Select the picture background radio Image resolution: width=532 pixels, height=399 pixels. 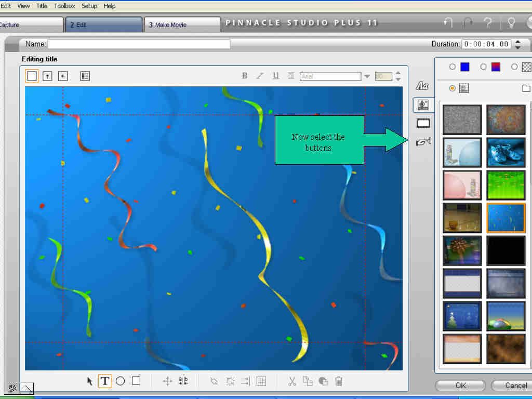(453, 88)
